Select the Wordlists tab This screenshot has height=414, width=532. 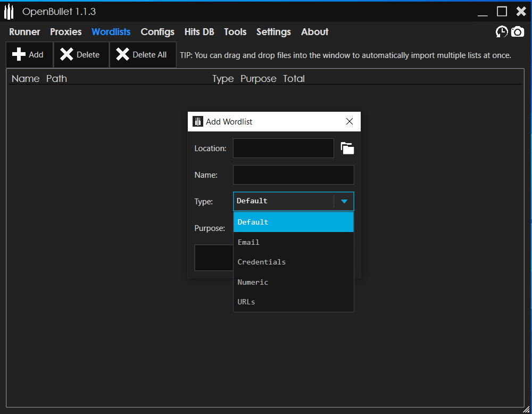pyautogui.click(x=111, y=32)
